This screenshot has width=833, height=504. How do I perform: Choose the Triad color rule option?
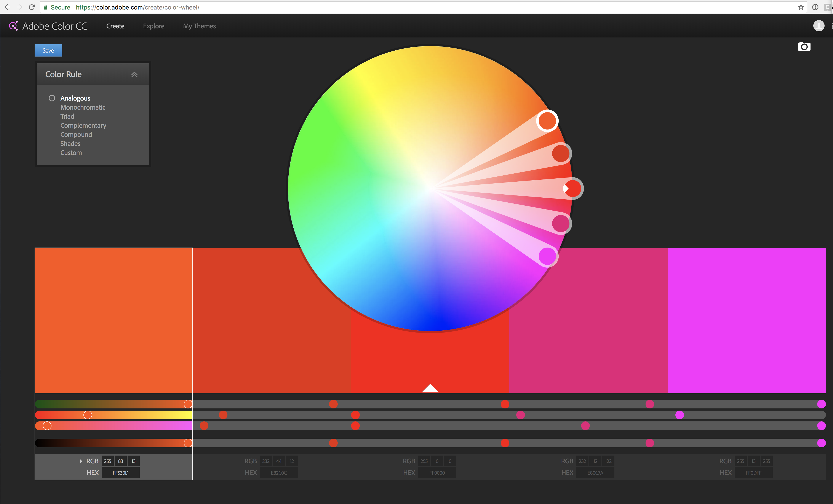pyautogui.click(x=67, y=116)
